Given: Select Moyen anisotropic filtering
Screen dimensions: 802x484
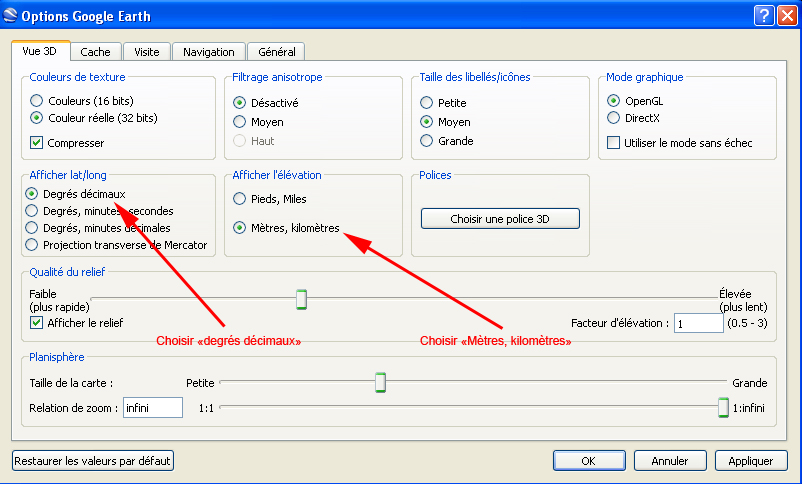Looking at the screenshot, I should [x=239, y=122].
